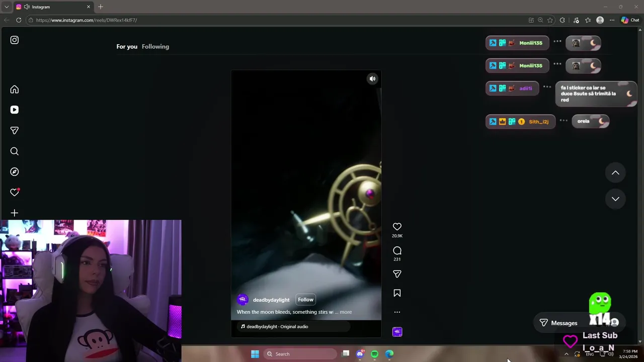Open Notifications heart icon in sidebar
The height and width of the screenshot is (362, 644).
coord(15,192)
